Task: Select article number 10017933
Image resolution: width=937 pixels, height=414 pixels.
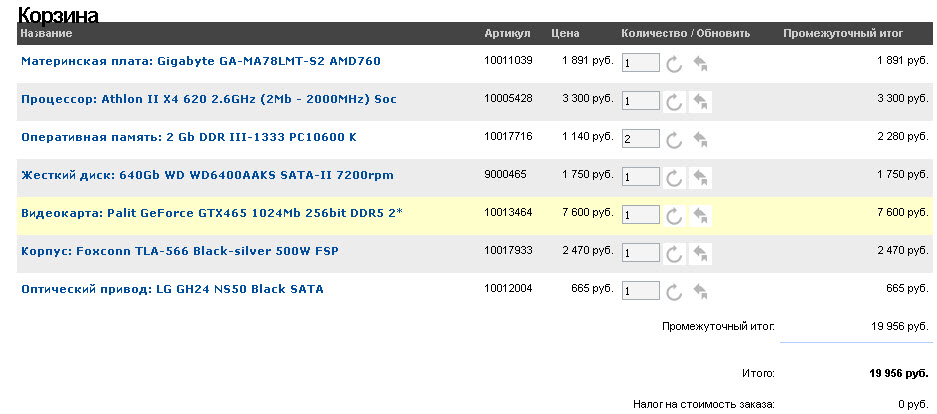Action: pos(508,250)
